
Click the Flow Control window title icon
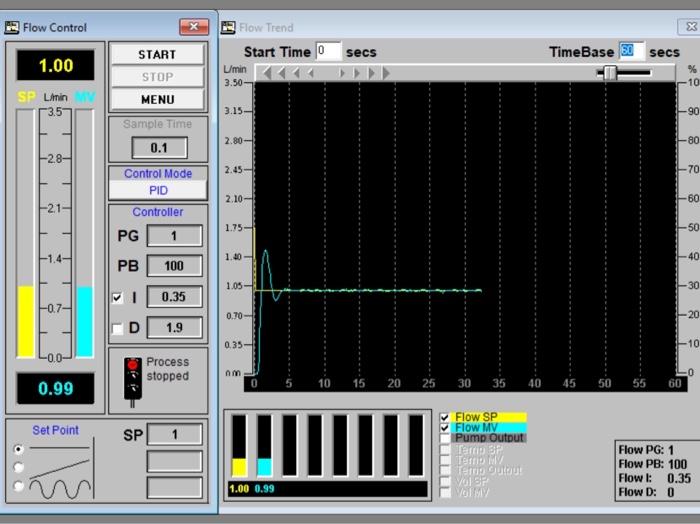coord(12,28)
